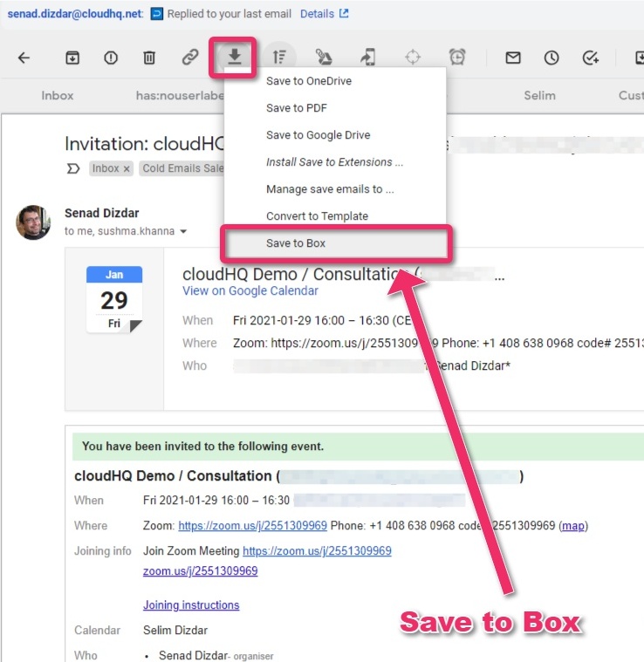Open the View on Google Calendar link
Image resolution: width=644 pixels, height=662 pixels.
tap(250, 291)
